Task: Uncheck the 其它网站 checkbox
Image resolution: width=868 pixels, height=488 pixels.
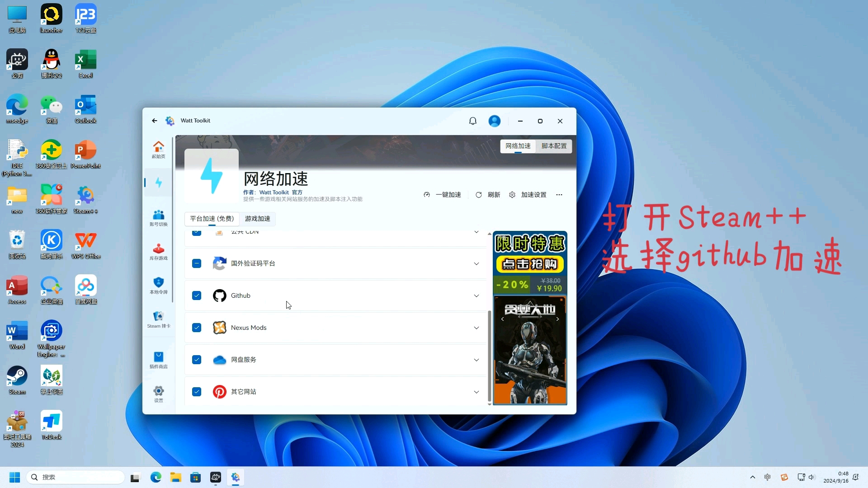Action: (x=197, y=392)
